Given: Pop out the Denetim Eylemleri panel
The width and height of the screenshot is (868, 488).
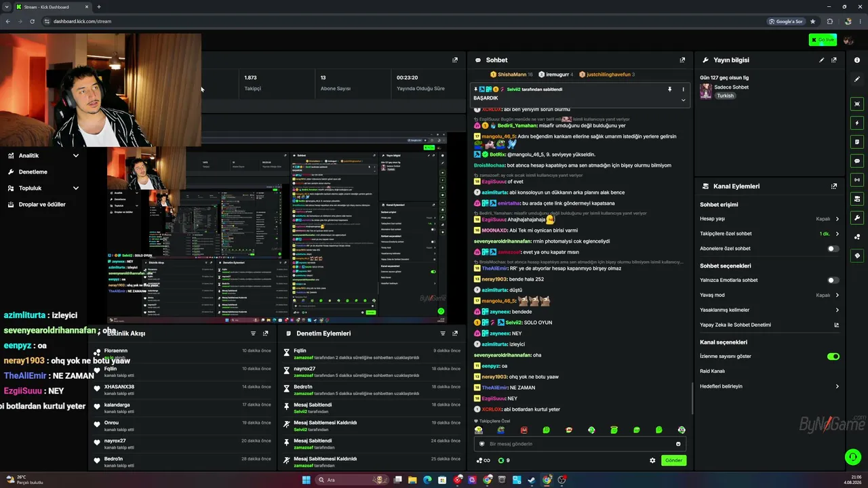Looking at the screenshot, I should tap(455, 333).
